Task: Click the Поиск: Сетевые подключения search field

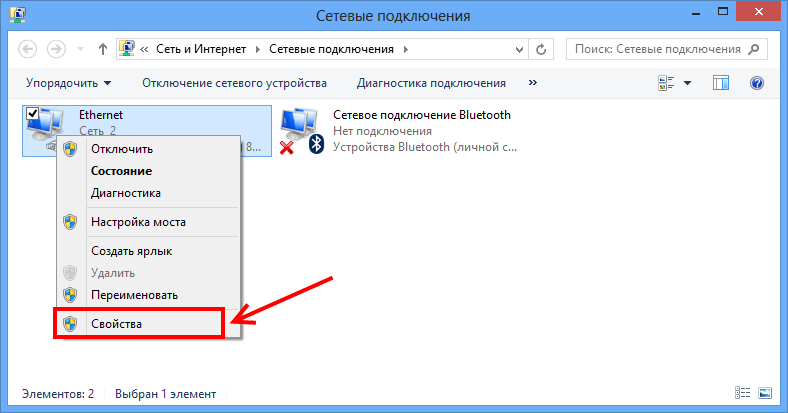Action: coord(659,49)
